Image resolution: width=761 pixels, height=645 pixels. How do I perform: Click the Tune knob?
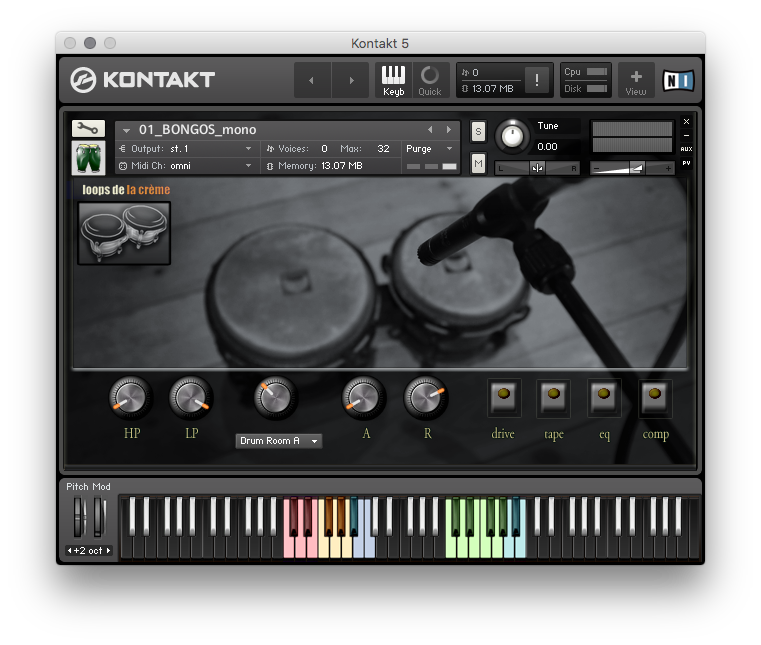point(512,136)
